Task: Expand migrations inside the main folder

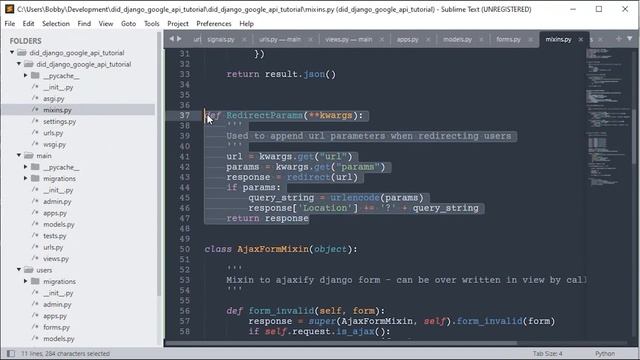Action: point(25,178)
